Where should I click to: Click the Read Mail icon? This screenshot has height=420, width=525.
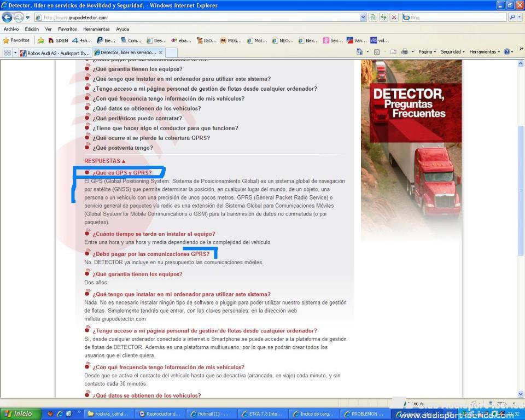pyautogui.click(x=393, y=51)
